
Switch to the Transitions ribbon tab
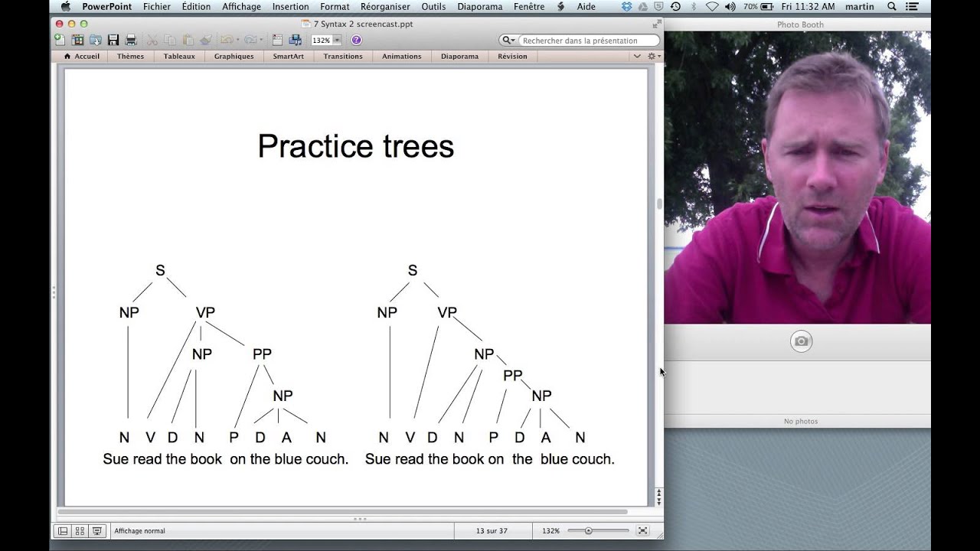(x=343, y=56)
